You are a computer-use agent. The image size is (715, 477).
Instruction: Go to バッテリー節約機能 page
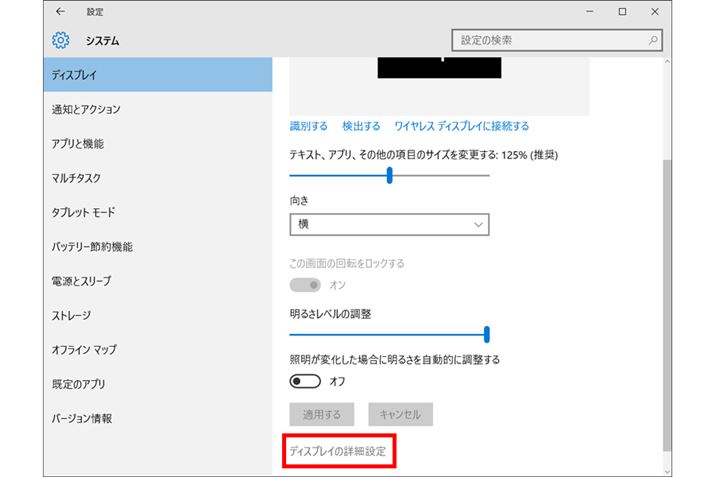tap(158, 247)
